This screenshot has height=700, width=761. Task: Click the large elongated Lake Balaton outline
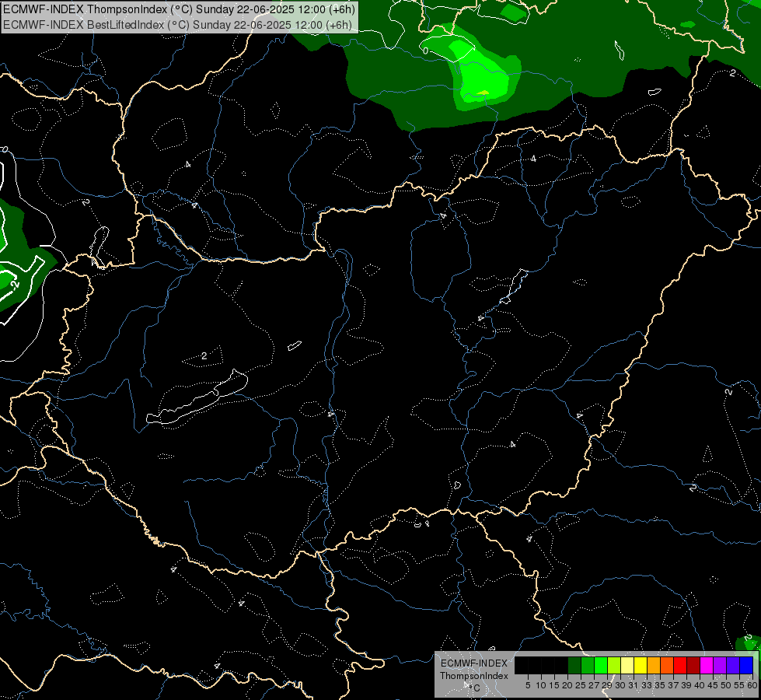coord(197,398)
